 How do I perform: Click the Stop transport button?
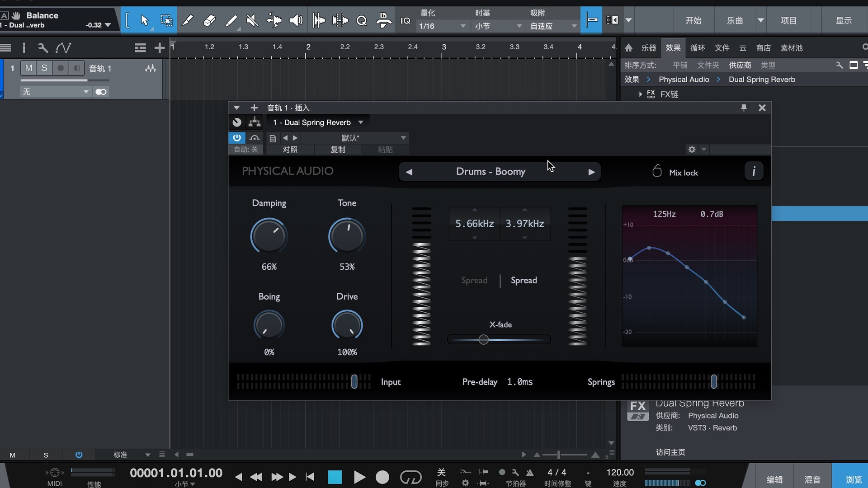pyautogui.click(x=335, y=477)
